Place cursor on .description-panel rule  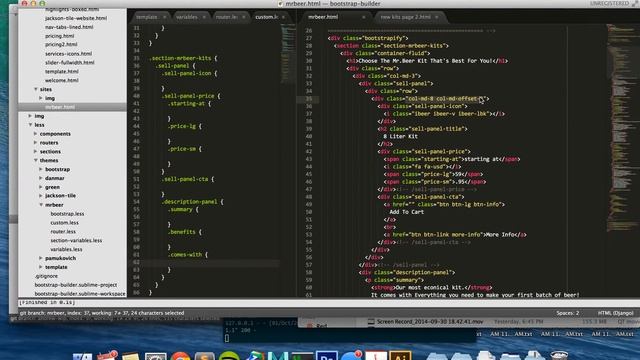pos(192,202)
